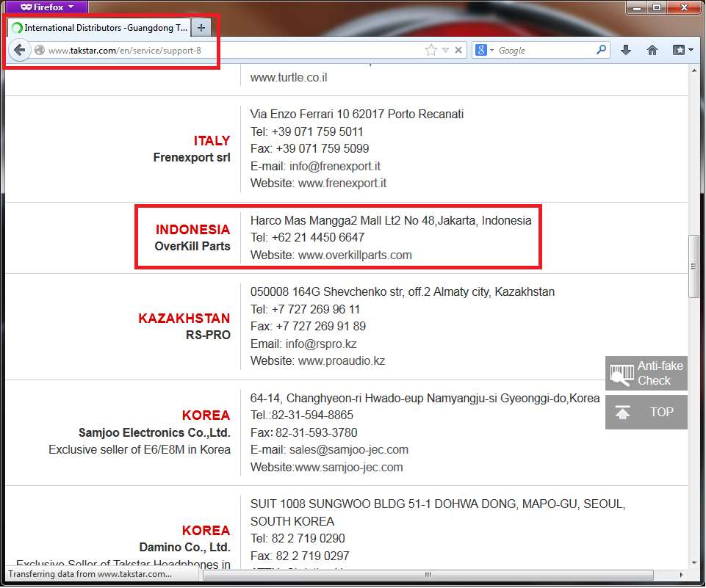Select Fax: 82 2 719 0297 line

(x=300, y=556)
